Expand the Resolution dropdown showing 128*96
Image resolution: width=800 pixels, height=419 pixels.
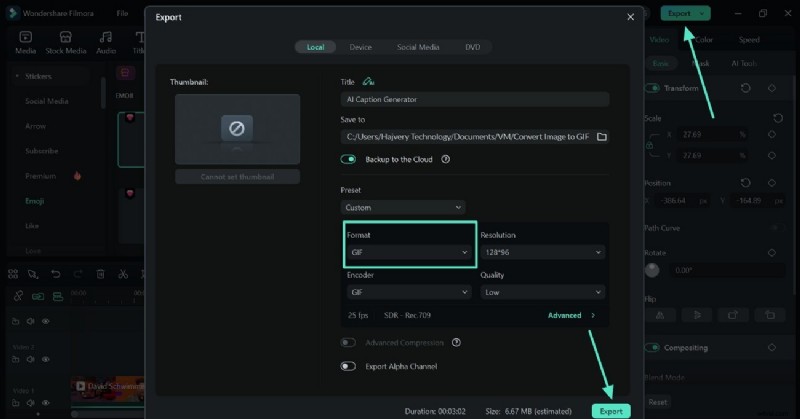[x=542, y=253]
